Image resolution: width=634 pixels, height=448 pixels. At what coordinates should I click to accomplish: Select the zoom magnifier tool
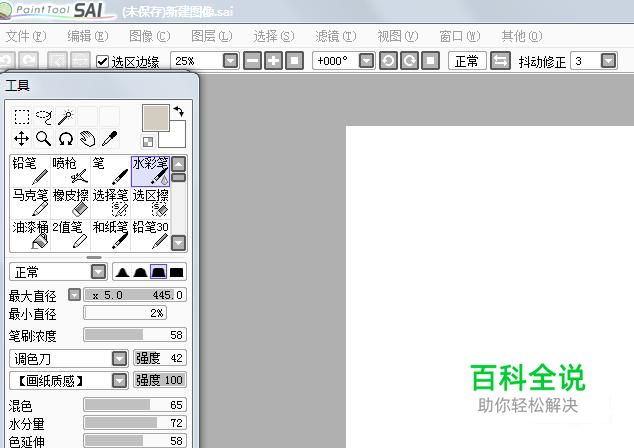[x=43, y=138]
